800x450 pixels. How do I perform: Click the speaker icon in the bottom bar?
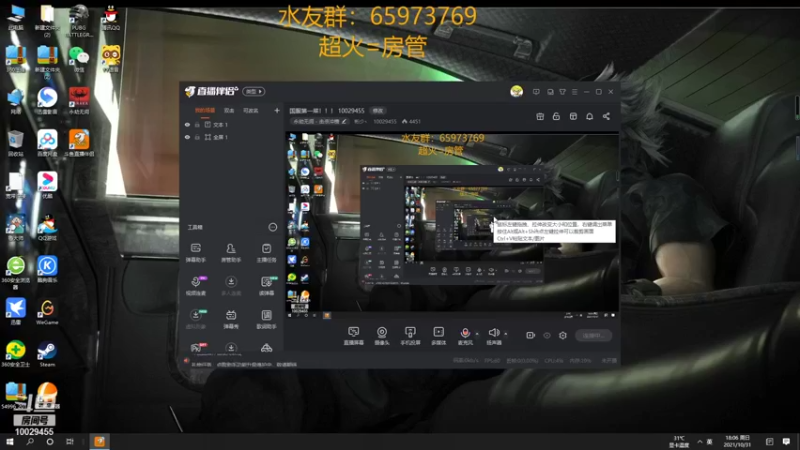pos(493,333)
